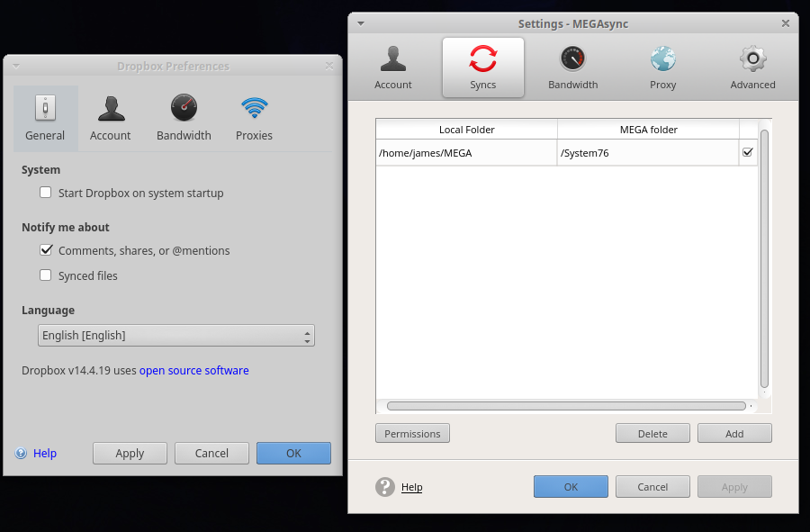Open MEGAsync Advanced gear icon
Screen dimensions: 810x532
click(x=753, y=60)
